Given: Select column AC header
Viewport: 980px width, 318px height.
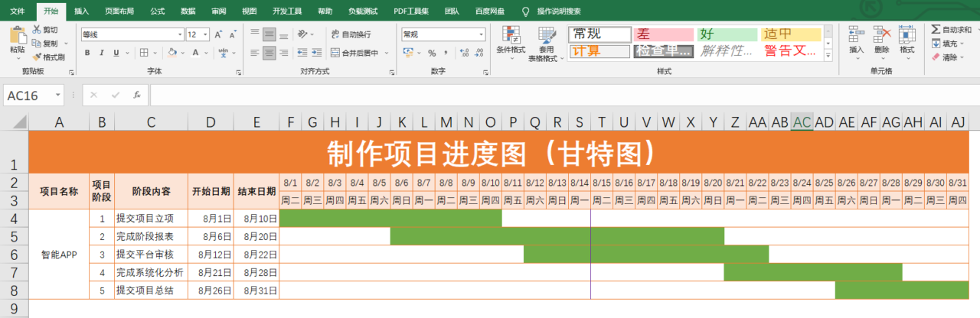Looking at the screenshot, I should pyautogui.click(x=802, y=122).
